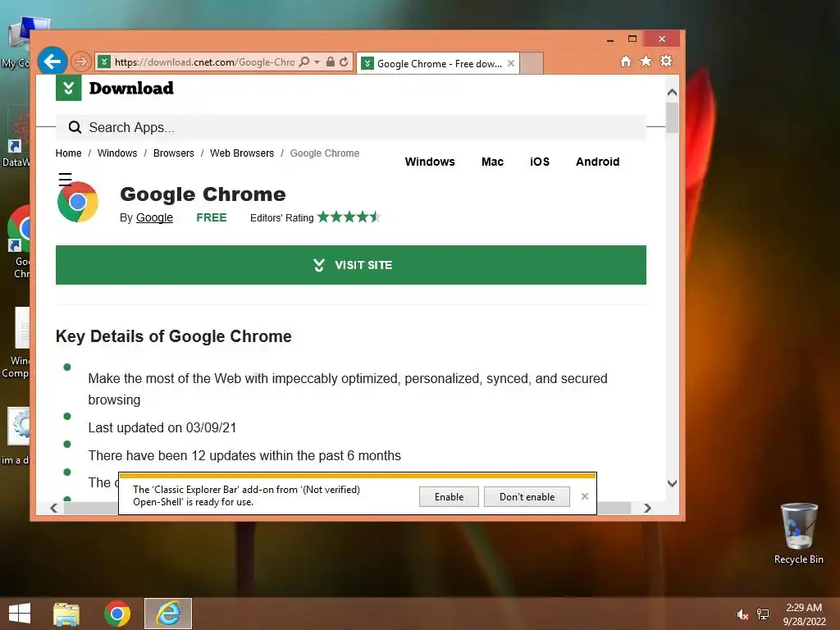Image resolution: width=840 pixels, height=630 pixels.
Task: Click the green CNET Download logo icon
Action: [69, 88]
